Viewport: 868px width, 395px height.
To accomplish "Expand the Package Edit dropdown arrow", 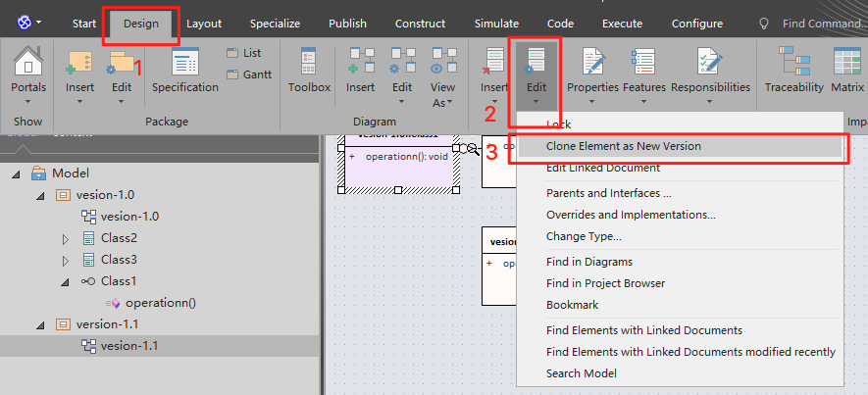I will [122, 102].
